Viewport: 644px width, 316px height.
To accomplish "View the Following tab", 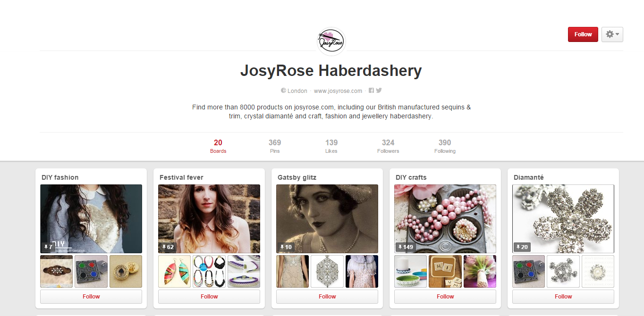I will [x=445, y=146].
